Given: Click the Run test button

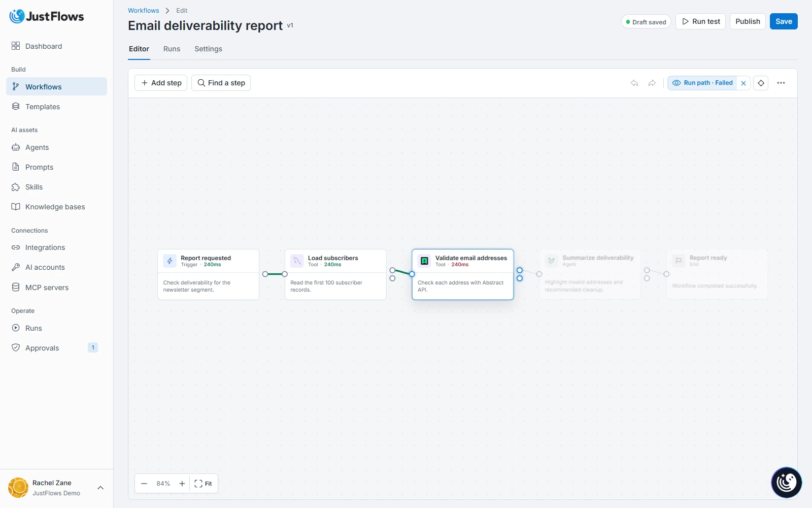Looking at the screenshot, I should 700,21.
